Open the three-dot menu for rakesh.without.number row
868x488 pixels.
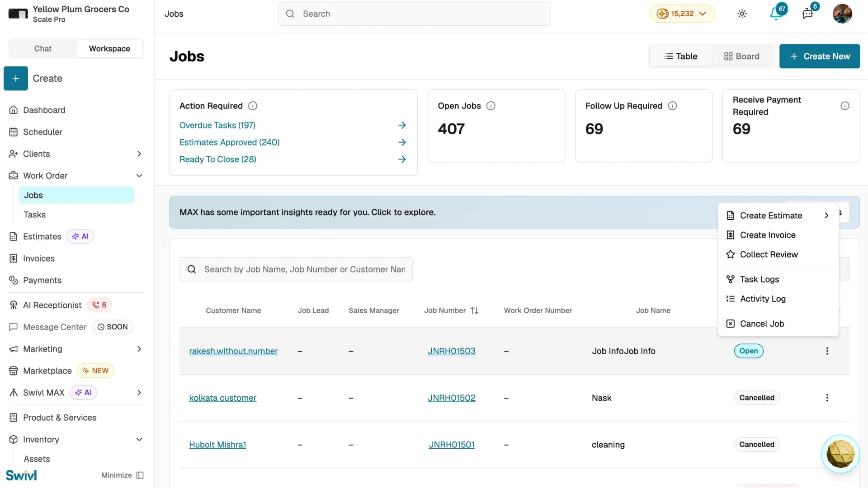pyautogui.click(x=827, y=351)
